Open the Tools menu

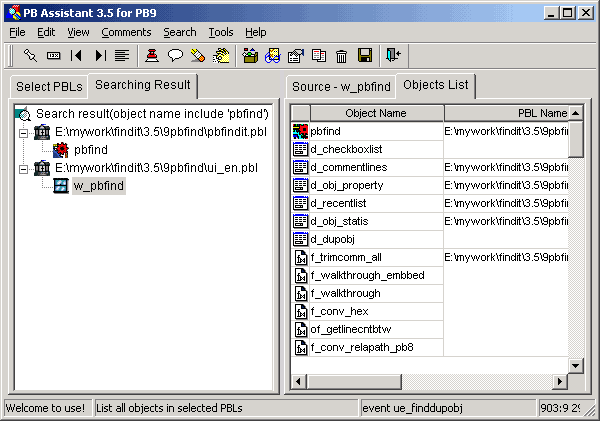221,32
